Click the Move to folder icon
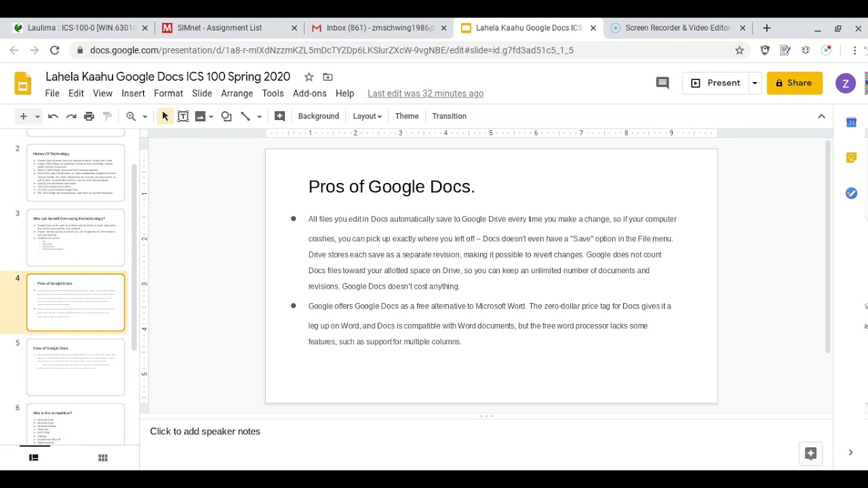Image resolution: width=868 pixels, height=488 pixels. 328,77
